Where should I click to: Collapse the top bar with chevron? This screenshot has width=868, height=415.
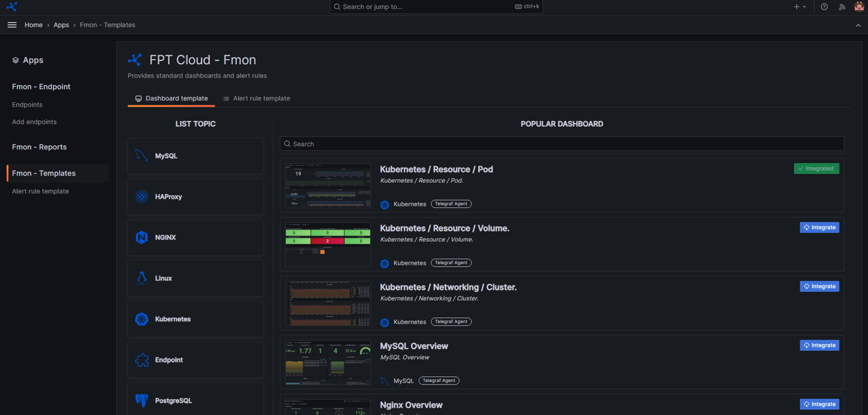point(858,25)
